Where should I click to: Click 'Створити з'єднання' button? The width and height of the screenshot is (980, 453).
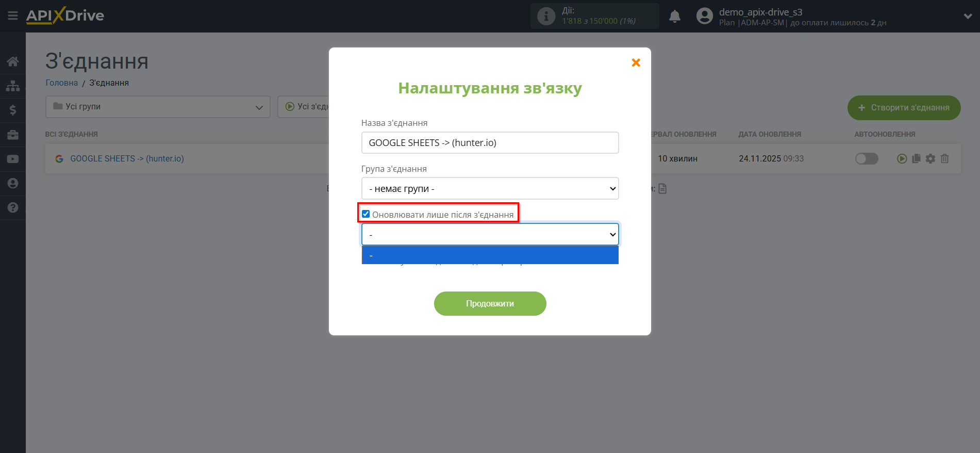tap(904, 108)
